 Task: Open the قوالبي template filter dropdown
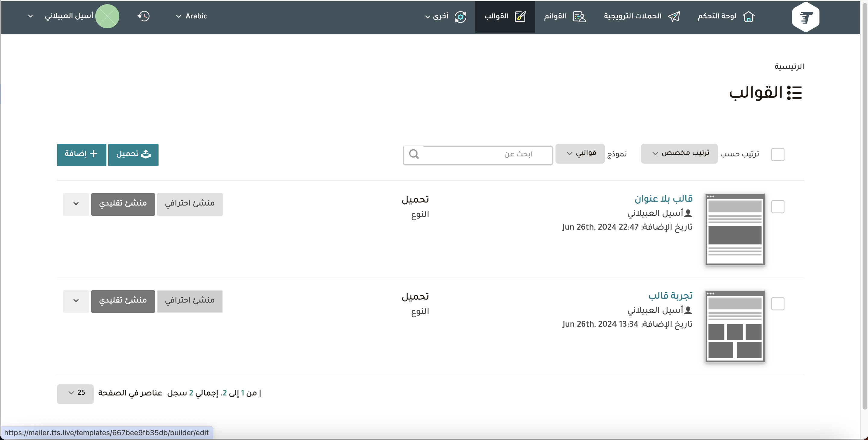(580, 154)
